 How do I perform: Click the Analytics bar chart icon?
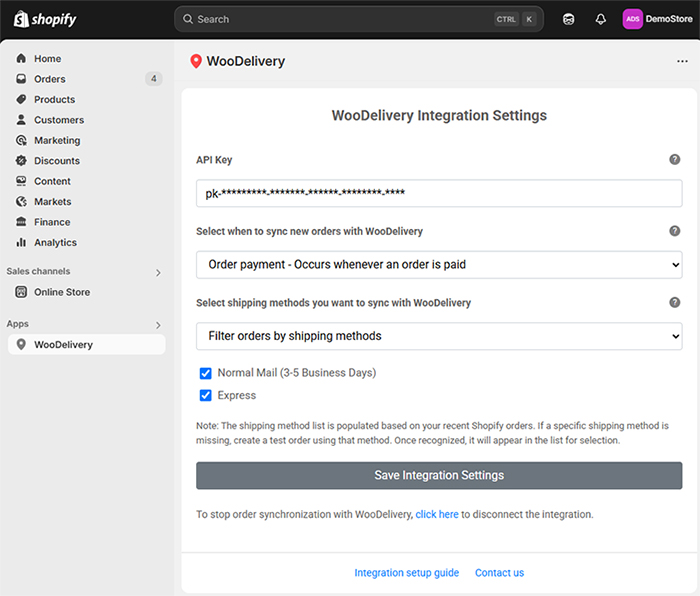[x=21, y=242]
